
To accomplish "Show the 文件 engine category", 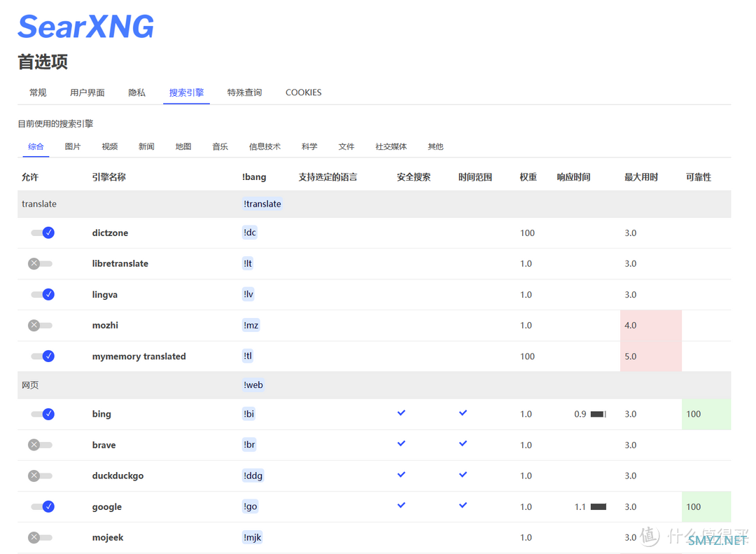I will point(346,146).
